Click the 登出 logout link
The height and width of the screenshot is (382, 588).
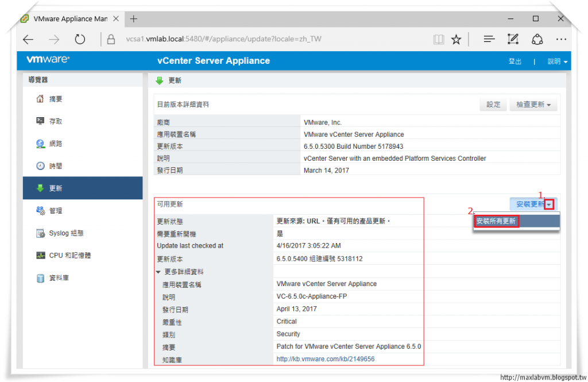coord(515,61)
